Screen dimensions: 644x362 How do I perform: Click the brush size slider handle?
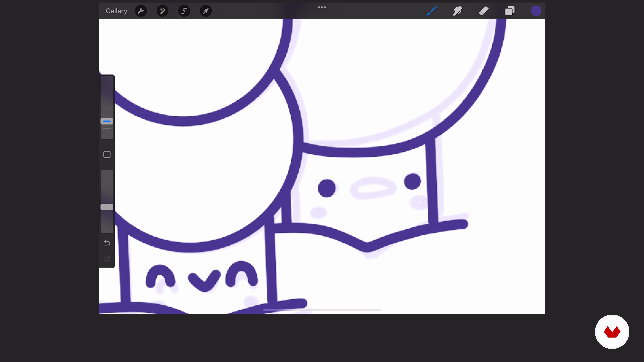point(107,121)
